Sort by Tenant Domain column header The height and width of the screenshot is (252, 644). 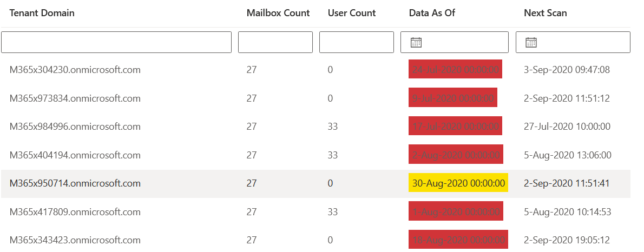[42, 13]
